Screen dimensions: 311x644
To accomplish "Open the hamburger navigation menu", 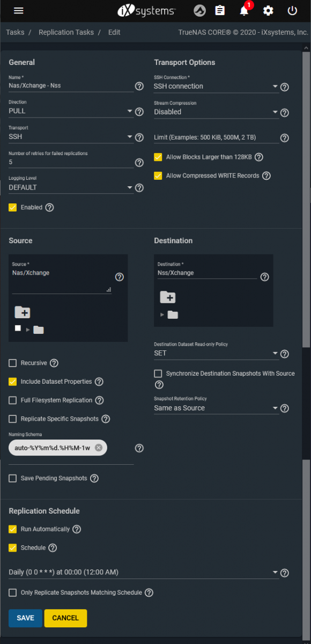I will click(x=19, y=11).
